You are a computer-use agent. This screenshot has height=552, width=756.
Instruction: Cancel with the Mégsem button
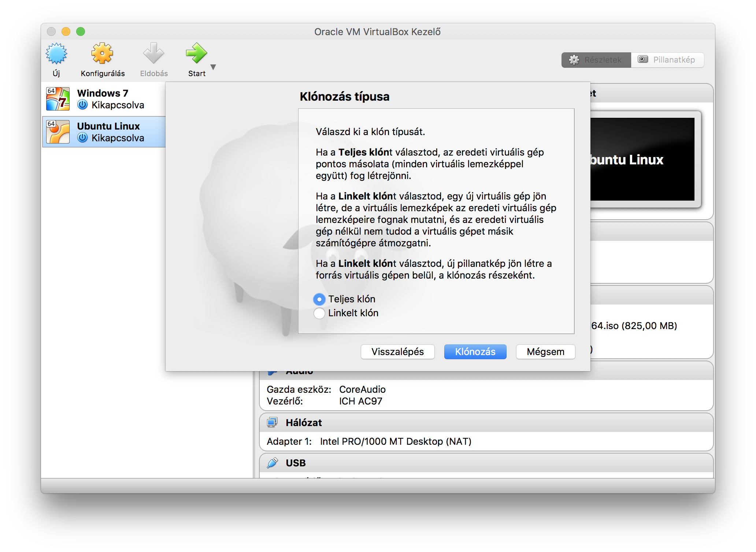545,352
